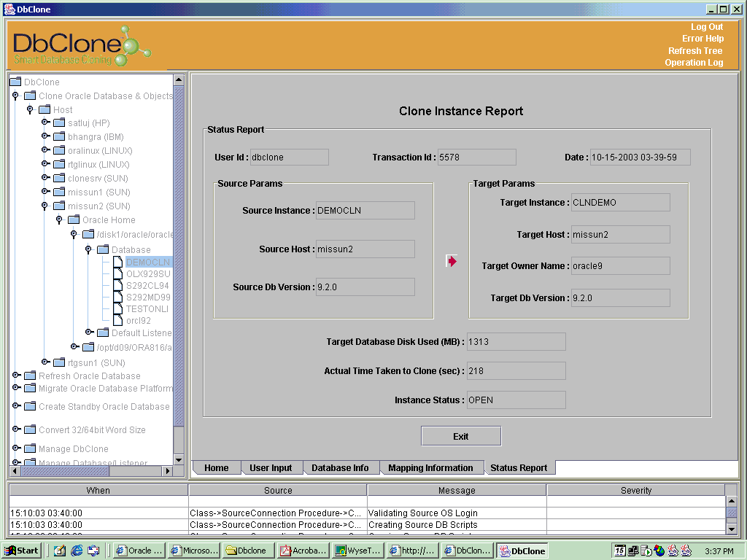The width and height of the screenshot is (747, 560).
Task: Open the Windows Start menu
Action: pyautogui.click(x=21, y=551)
